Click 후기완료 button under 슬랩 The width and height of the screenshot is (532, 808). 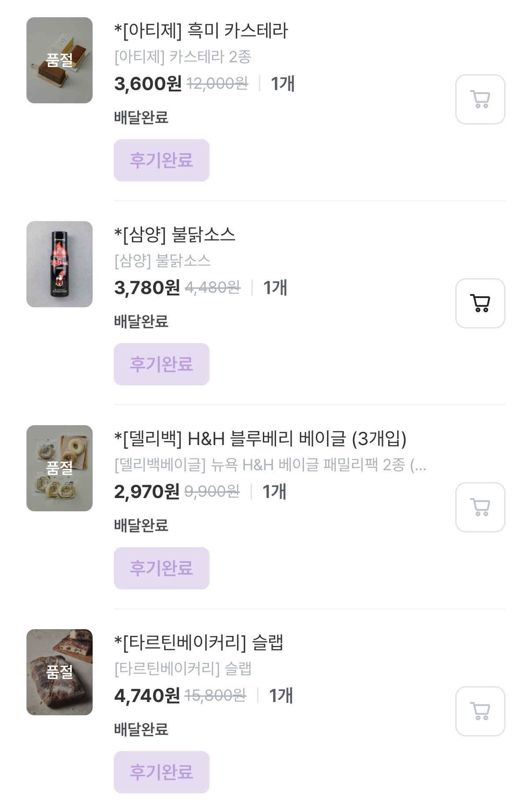pos(161,772)
